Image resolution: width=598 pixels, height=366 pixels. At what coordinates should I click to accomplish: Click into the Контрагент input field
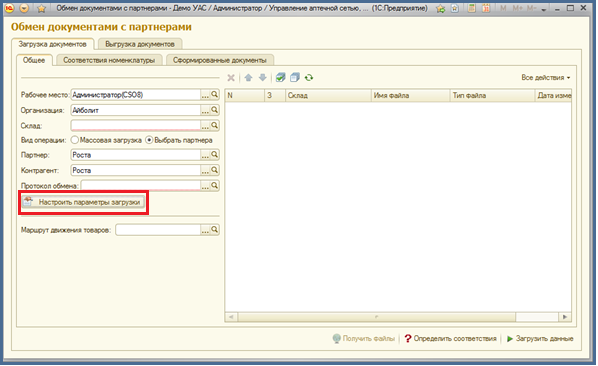(136, 170)
